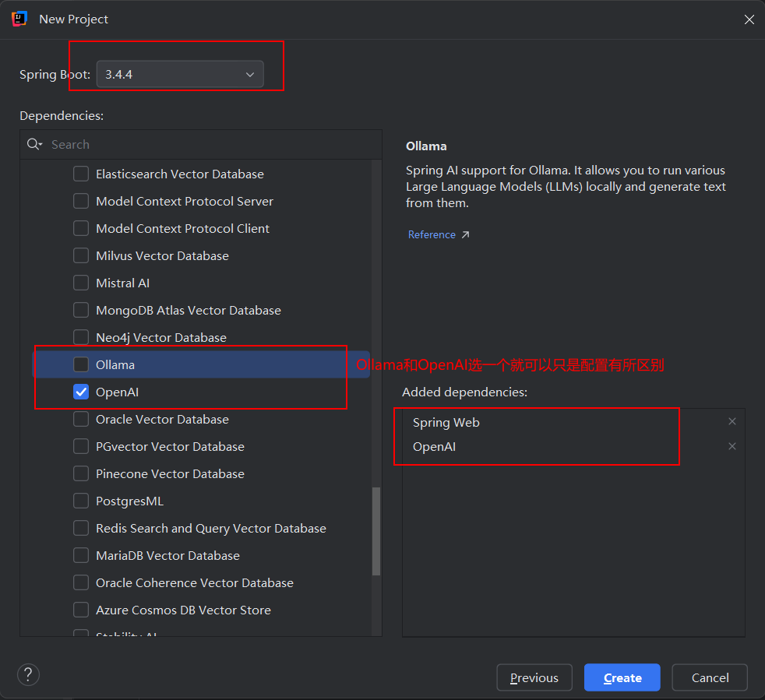
Task: Select Spring Web in added dependencies
Action: (446, 423)
